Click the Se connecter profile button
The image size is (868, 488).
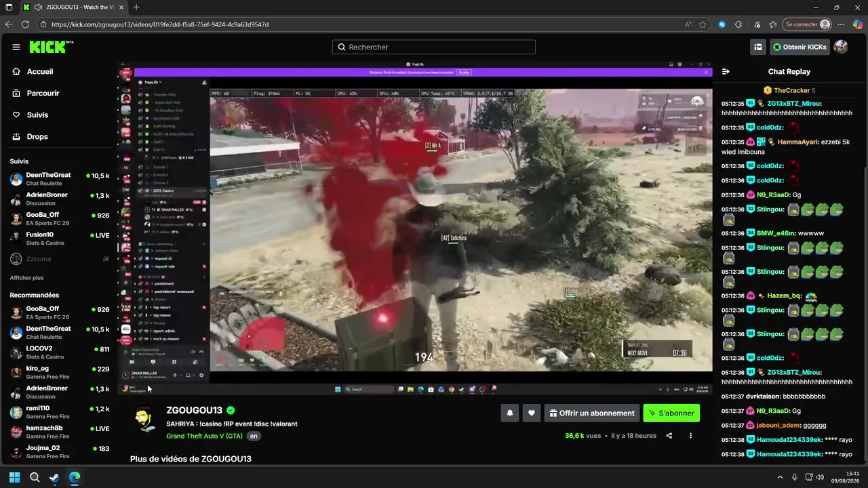click(x=807, y=24)
